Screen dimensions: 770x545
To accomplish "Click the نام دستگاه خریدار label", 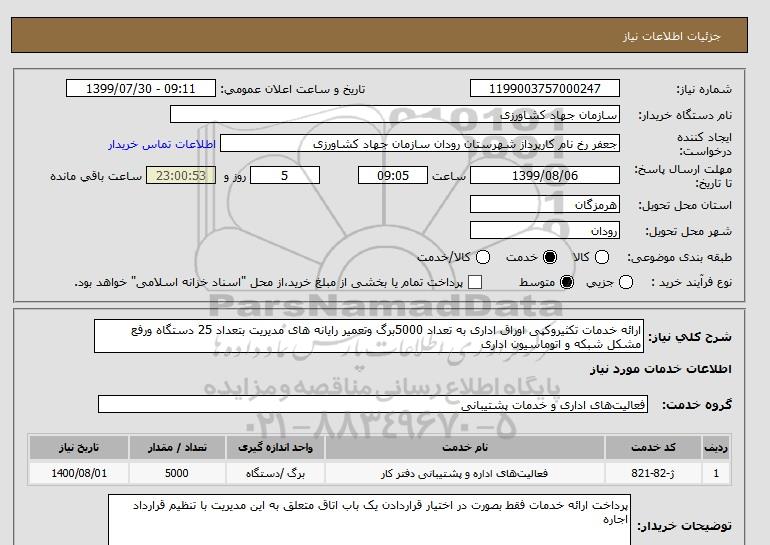I will click(685, 115).
